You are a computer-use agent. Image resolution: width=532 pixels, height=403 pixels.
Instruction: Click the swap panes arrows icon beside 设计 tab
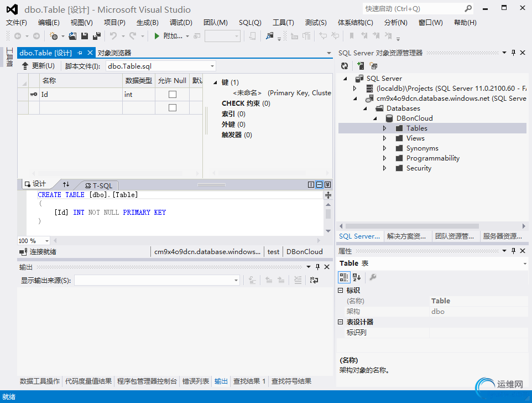66,184
